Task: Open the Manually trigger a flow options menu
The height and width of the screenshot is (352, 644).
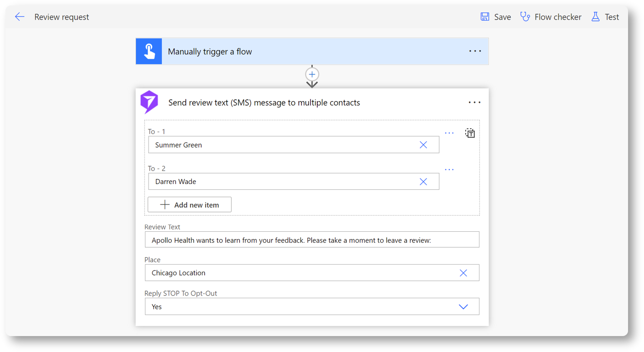Action: pos(475,51)
